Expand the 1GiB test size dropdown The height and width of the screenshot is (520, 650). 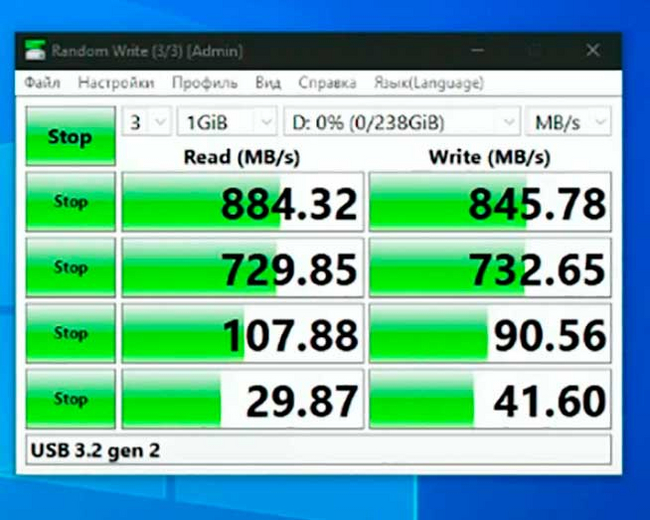pos(227,122)
